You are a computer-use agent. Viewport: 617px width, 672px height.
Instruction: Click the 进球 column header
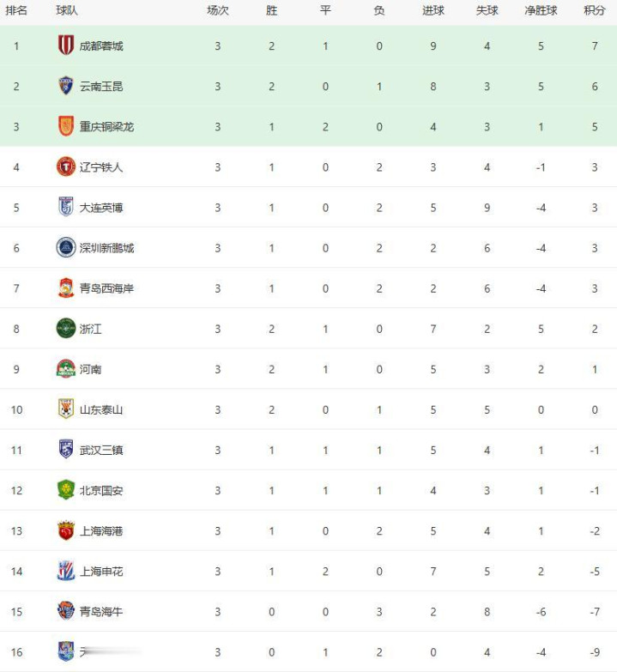coord(433,10)
